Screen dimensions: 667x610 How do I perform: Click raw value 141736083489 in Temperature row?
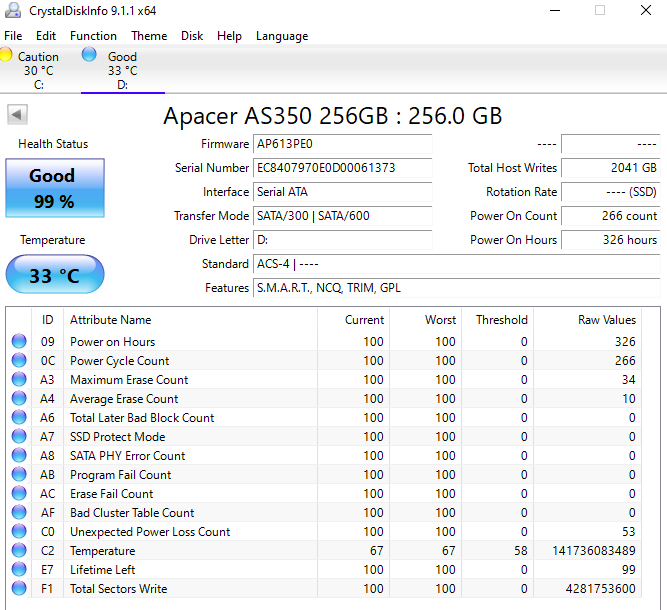click(x=594, y=550)
